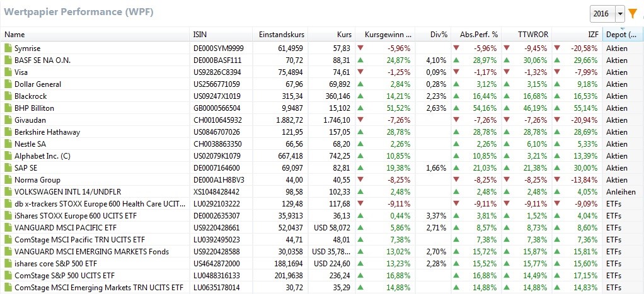Image resolution: width=644 pixels, height=294 pixels.
Task: Click the ComStage S&P 500 UCITS ETF icon
Action: [8, 276]
